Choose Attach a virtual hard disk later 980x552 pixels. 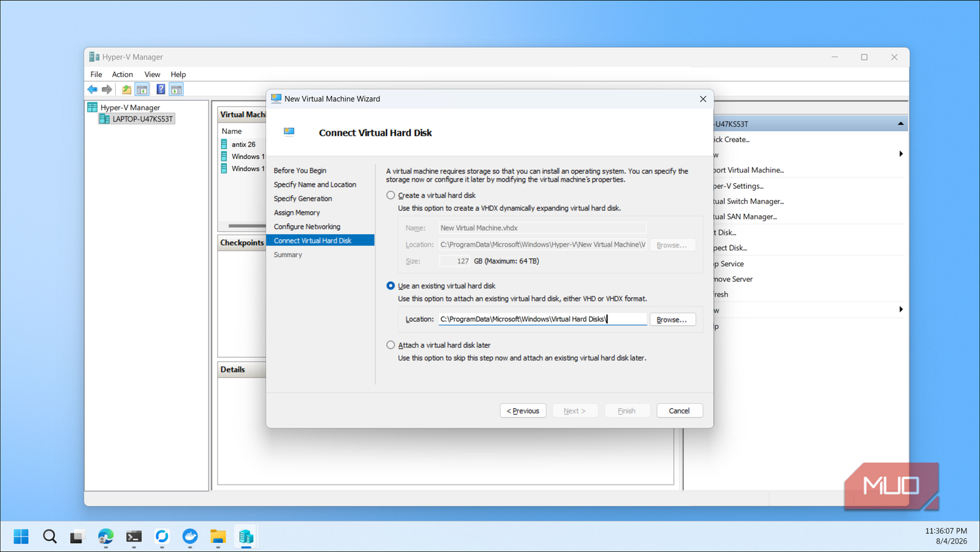coord(391,345)
